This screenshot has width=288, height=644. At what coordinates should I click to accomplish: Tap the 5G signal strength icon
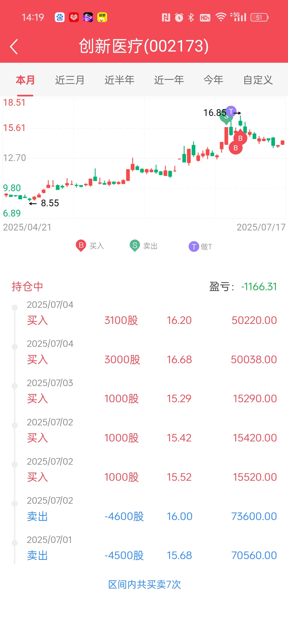click(x=238, y=17)
